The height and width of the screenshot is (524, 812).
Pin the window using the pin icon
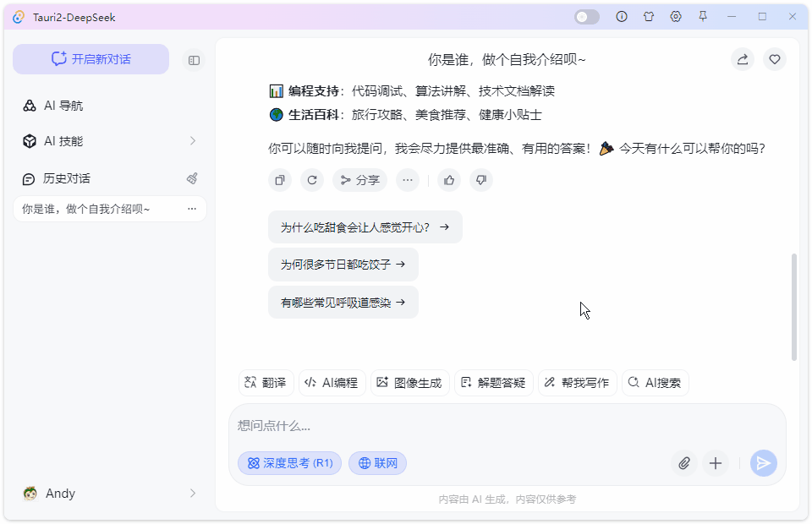pyautogui.click(x=703, y=16)
